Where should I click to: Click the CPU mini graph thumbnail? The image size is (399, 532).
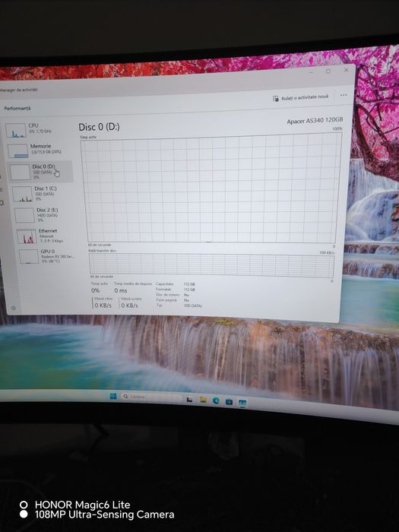click(16, 131)
